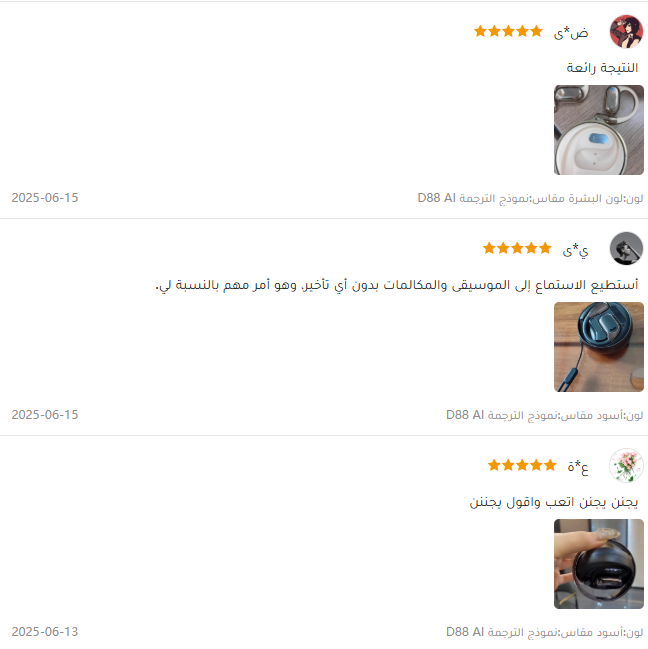Click the review text يجنن يجنن اتعب واقول يجننن

(x=554, y=502)
